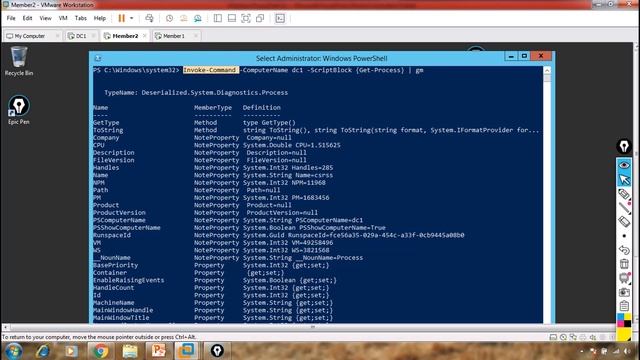Open the VM menu
Image resolution: width=640 pixels, height=360 pixels.
(x=63, y=18)
